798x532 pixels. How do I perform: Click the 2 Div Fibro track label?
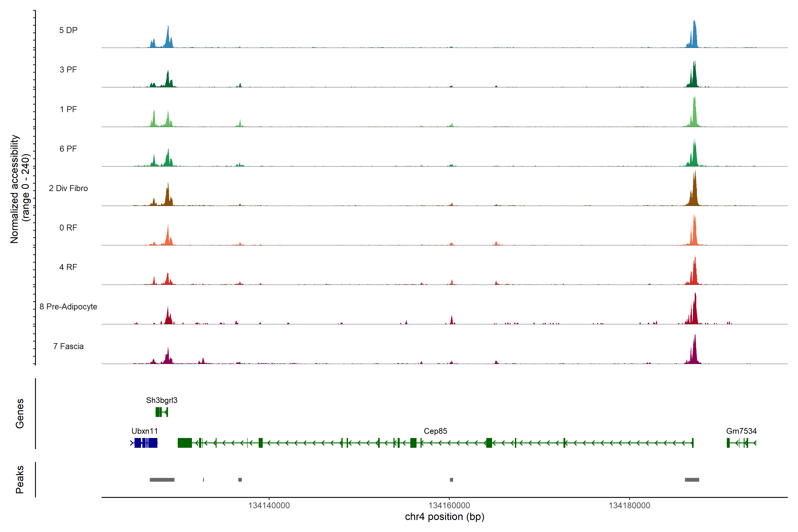point(68,188)
